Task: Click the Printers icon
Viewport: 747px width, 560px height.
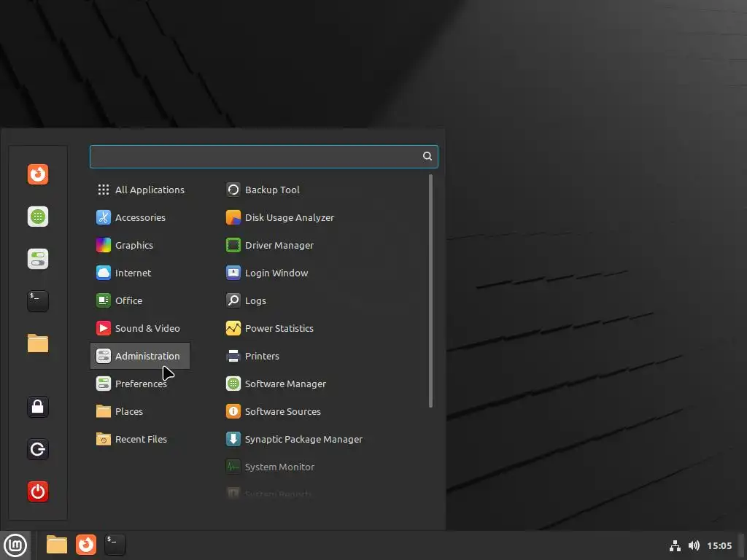Action: tap(233, 356)
